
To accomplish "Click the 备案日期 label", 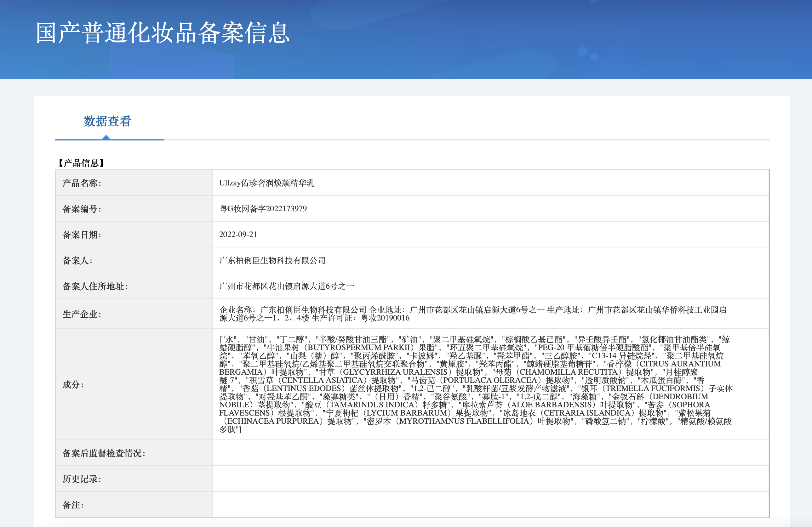I will (82, 235).
